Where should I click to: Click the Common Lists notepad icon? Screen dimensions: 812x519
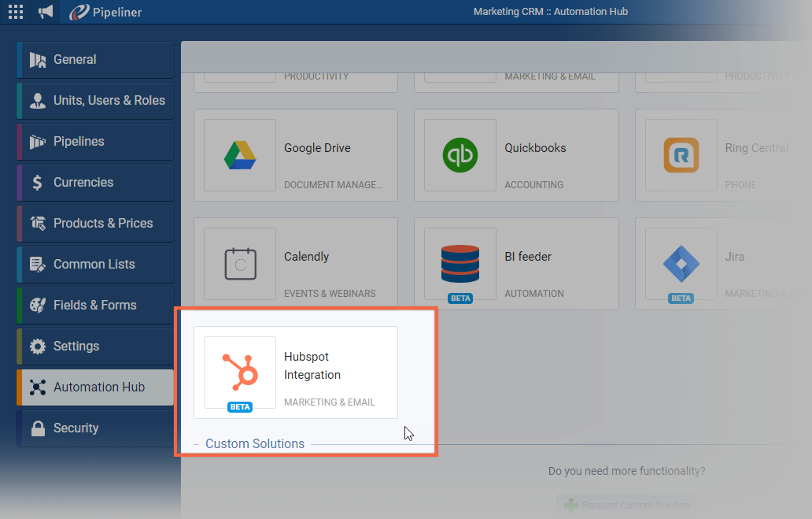point(37,265)
